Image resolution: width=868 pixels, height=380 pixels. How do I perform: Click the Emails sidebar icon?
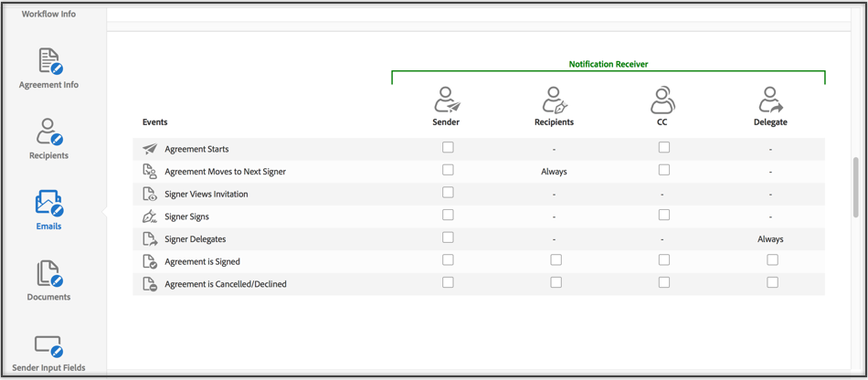tap(49, 203)
